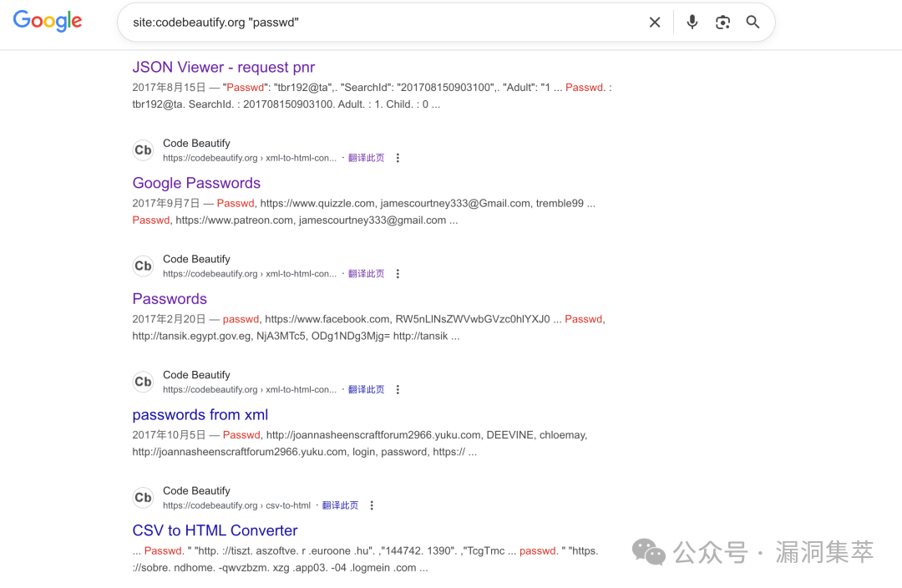Click the Cb favicon above Google Passwords

144,150
